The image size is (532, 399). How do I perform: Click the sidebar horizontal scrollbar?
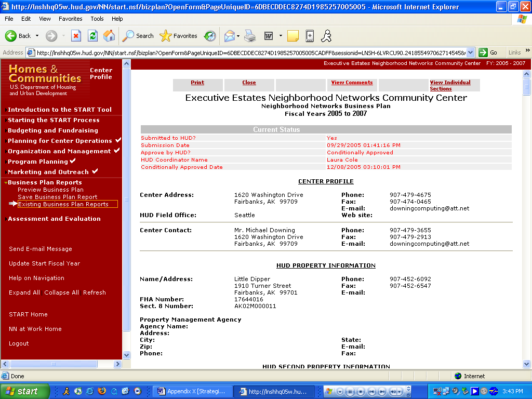pyautogui.click(x=61, y=364)
